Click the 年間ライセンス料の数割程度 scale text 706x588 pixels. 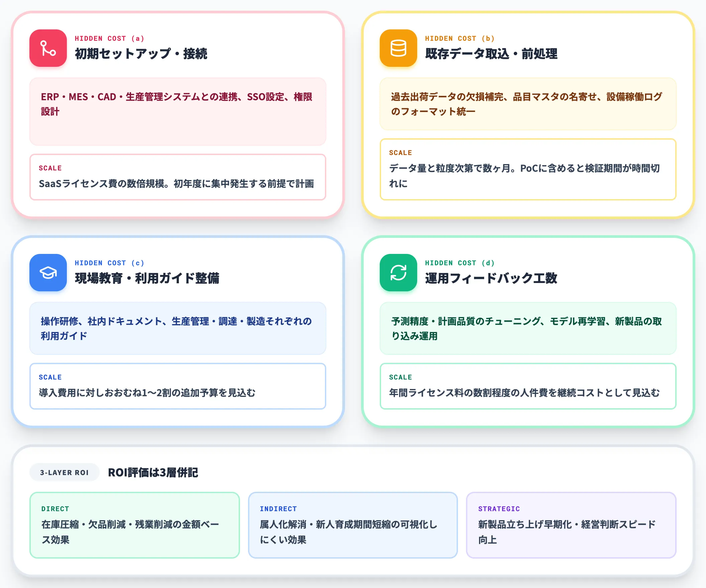click(x=524, y=393)
